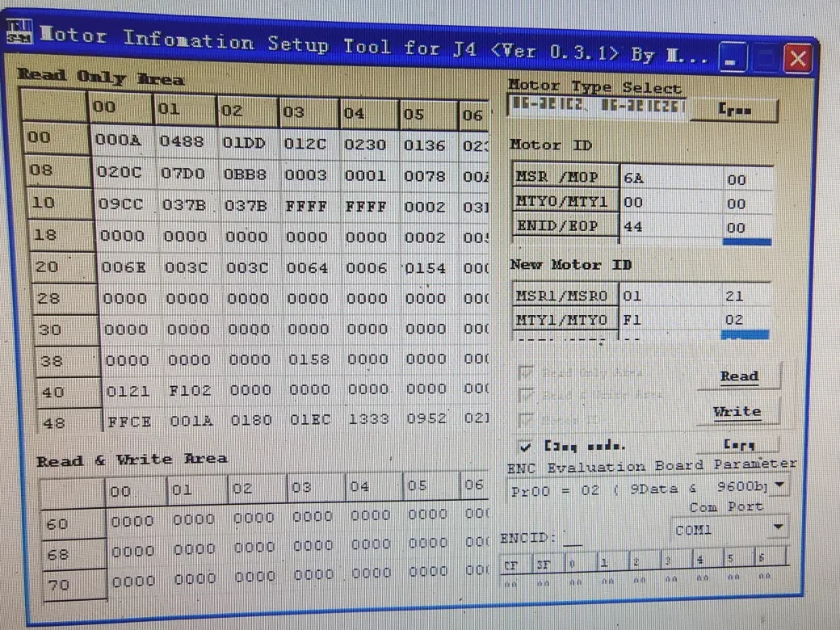This screenshot has height=630, width=840.
Task: Click the 3F column in the ENCID byte strip
Action: point(548,564)
